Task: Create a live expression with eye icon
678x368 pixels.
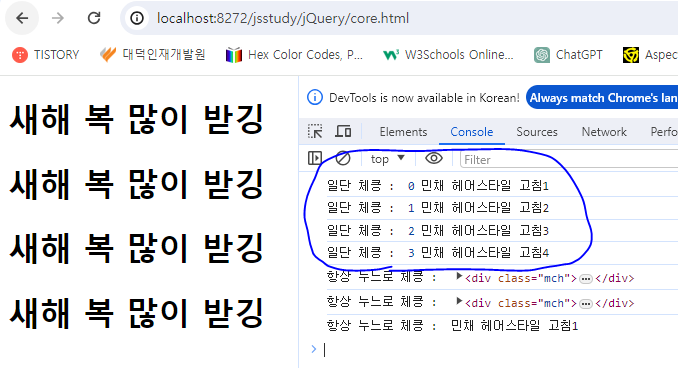Action: pyautogui.click(x=434, y=158)
